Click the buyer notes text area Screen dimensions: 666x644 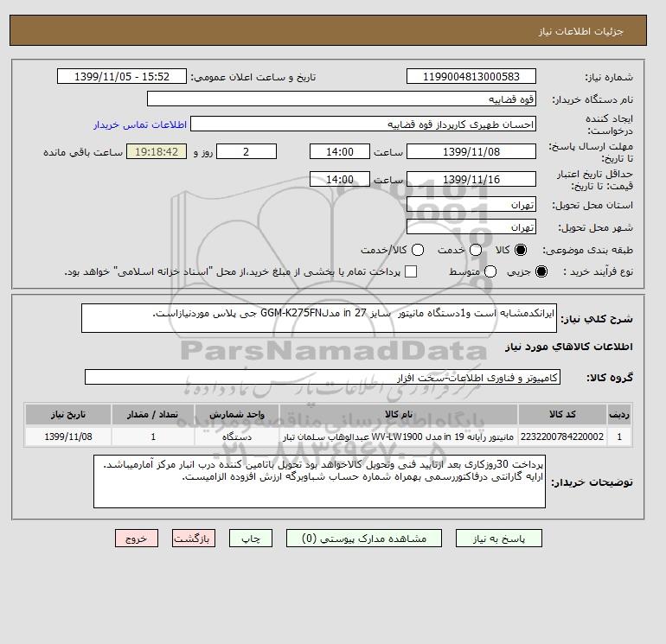319,481
